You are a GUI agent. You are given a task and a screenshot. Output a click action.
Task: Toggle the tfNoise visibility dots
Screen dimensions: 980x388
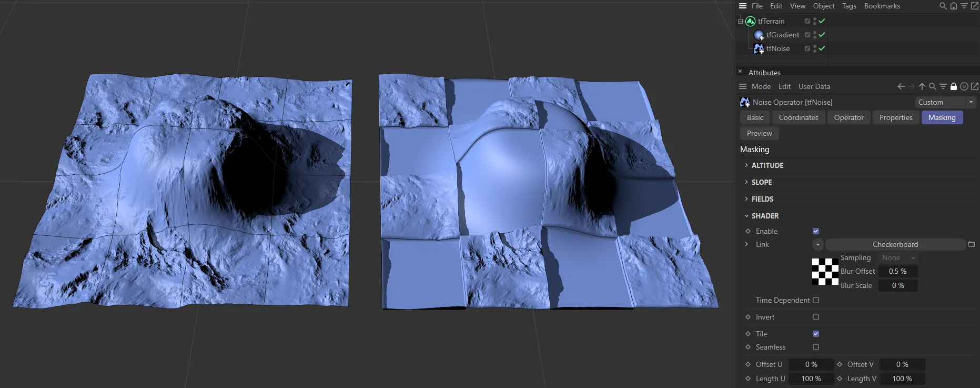[815, 48]
